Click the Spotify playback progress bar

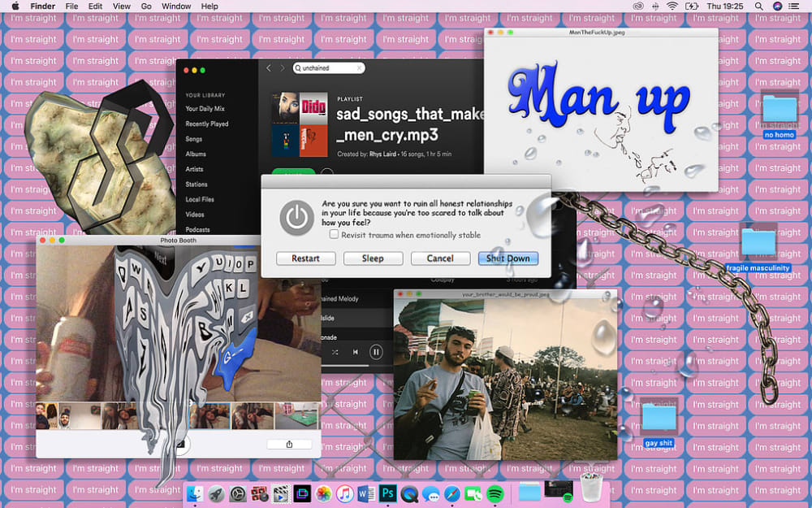345,366
